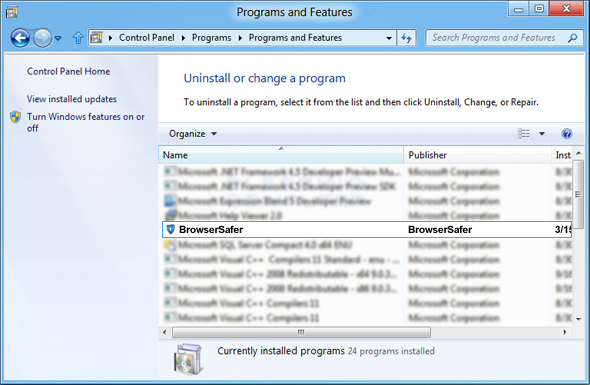Select Microsoft SQL Server Compact 4.0 row

click(x=367, y=245)
